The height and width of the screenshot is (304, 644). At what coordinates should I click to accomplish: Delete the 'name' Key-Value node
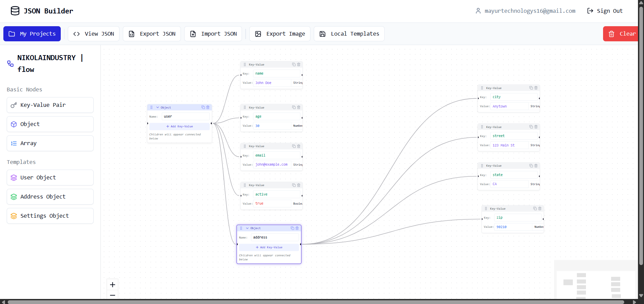tap(299, 64)
